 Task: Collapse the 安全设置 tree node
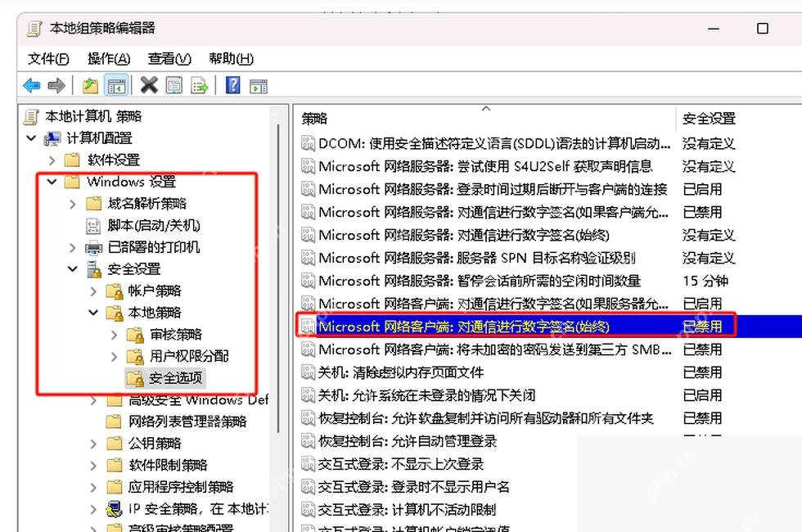click(x=73, y=269)
